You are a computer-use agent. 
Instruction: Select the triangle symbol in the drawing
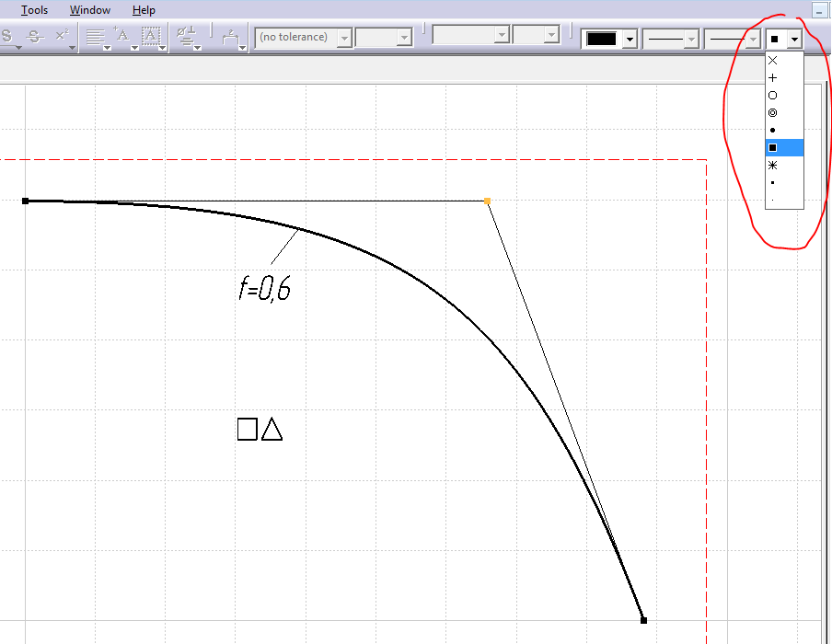click(272, 429)
